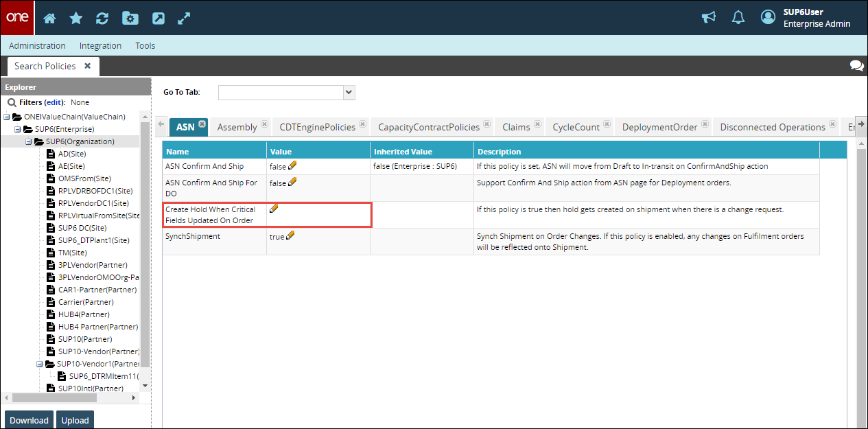
Task: Open the Administration menu
Action: tap(37, 45)
